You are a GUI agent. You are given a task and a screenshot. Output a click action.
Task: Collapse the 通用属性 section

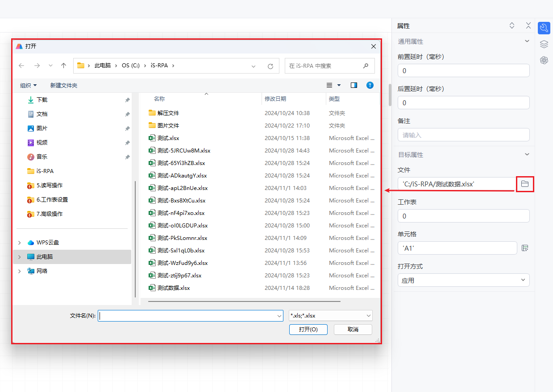(527, 41)
